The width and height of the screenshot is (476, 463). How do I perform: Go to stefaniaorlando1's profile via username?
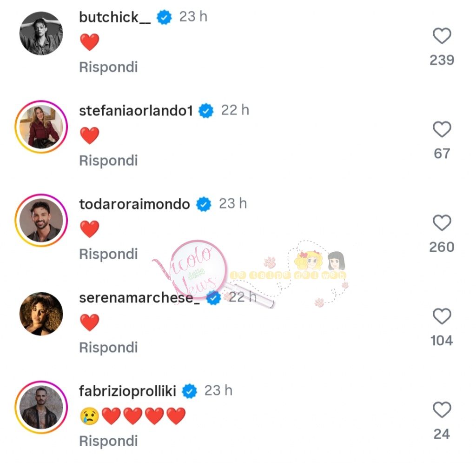(136, 111)
